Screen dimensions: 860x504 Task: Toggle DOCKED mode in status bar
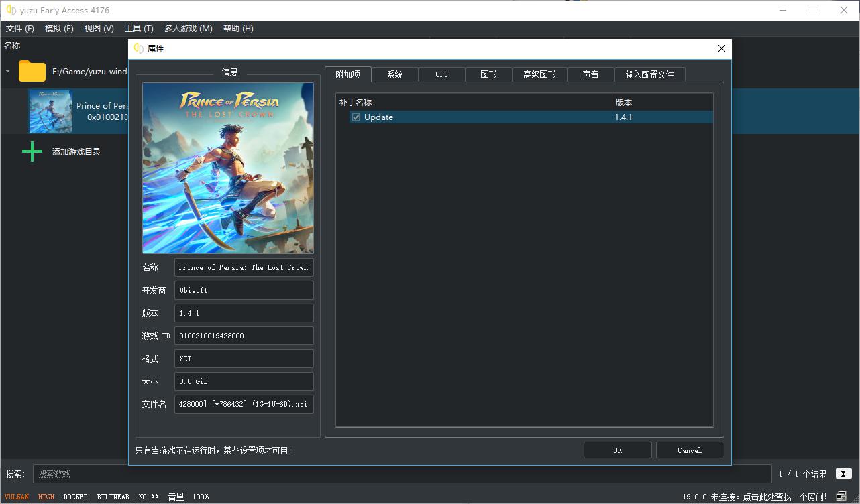click(x=76, y=497)
